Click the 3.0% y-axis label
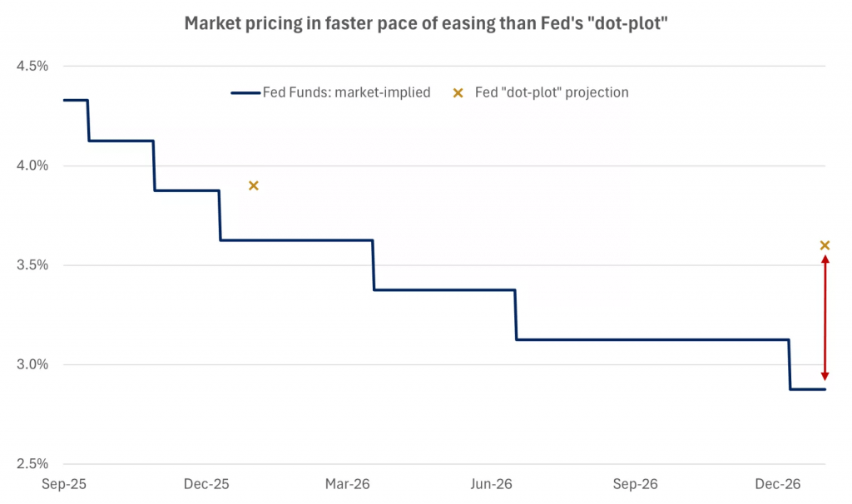 pyautogui.click(x=32, y=365)
